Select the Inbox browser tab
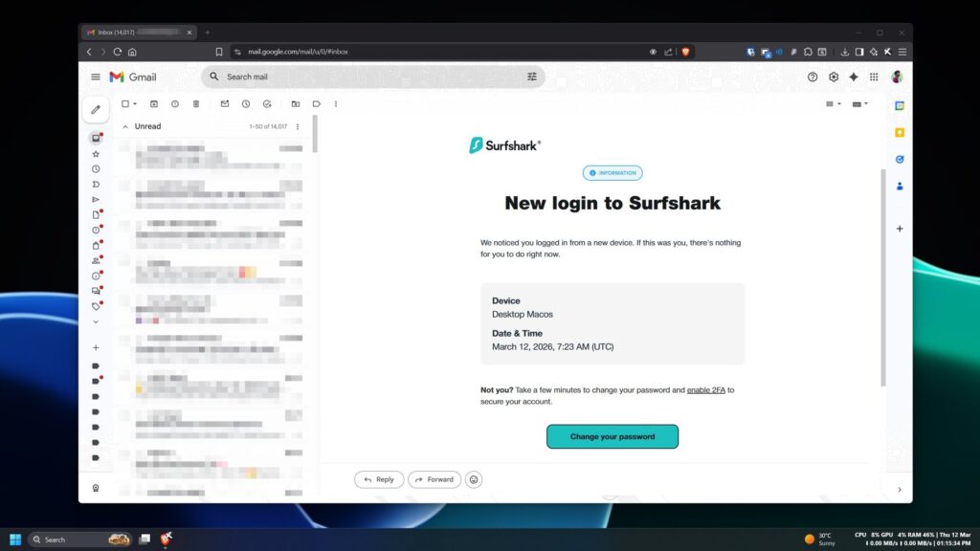This screenshot has height=551, width=980. [139, 33]
